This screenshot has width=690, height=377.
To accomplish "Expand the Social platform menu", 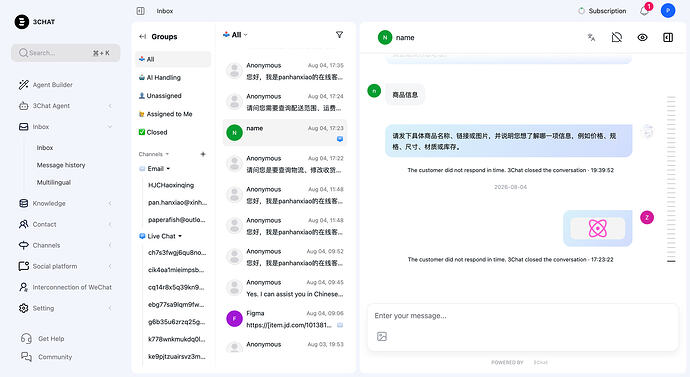I will pos(66,266).
